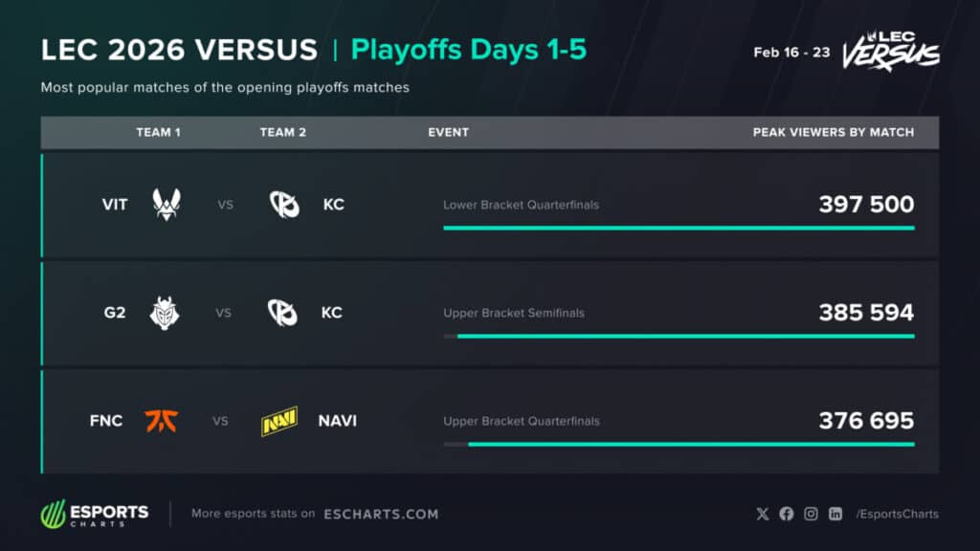980x551 pixels.
Task: Click the G2 Esports samurai logo
Action: tap(165, 313)
